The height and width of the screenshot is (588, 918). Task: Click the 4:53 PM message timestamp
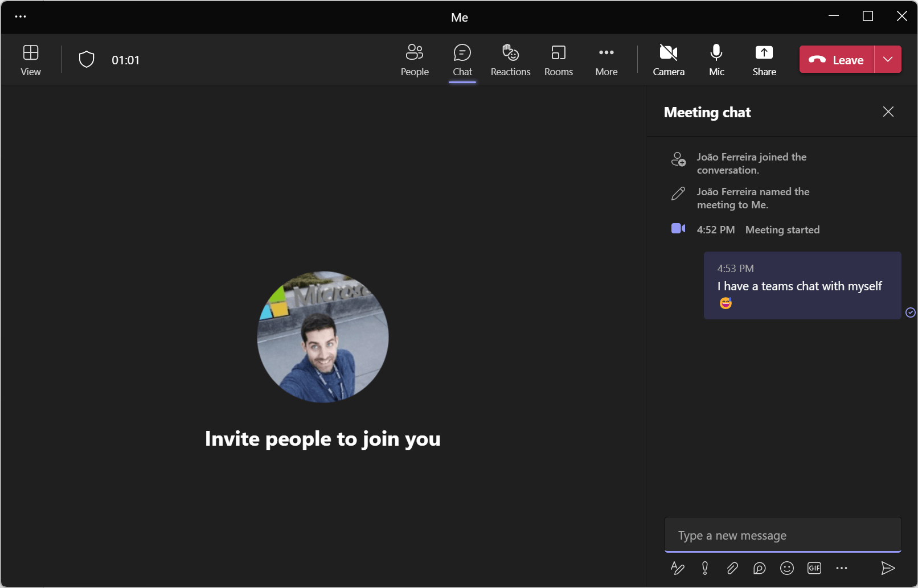coord(735,269)
